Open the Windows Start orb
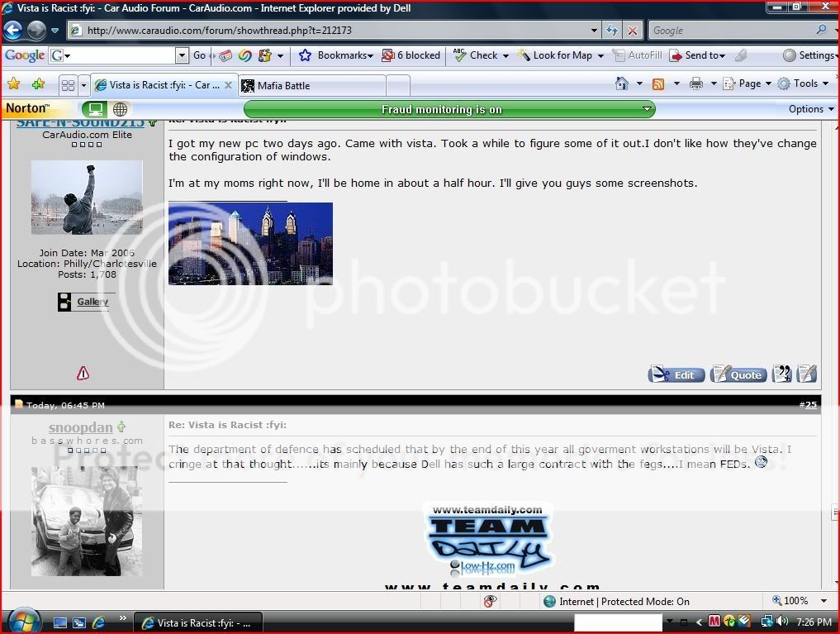The height and width of the screenshot is (634, 840). pos(23,622)
